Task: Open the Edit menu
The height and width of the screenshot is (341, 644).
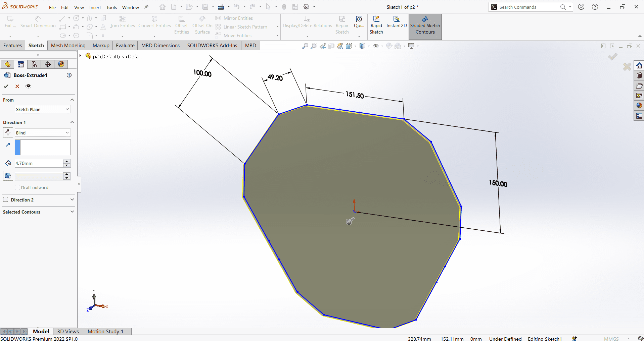Action: pyautogui.click(x=65, y=7)
